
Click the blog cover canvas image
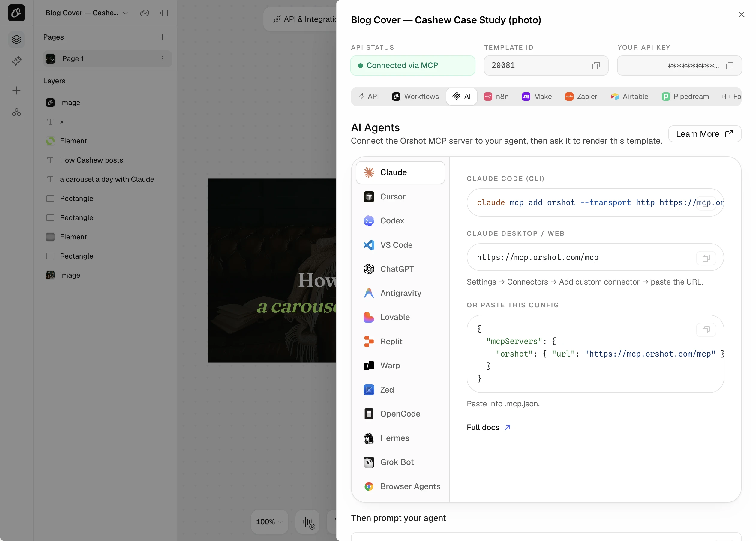coord(271,270)
